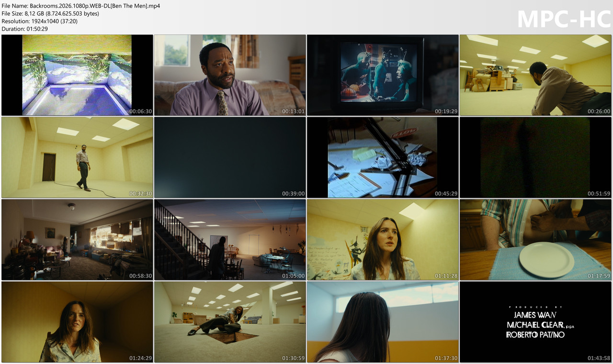This screenshot has width=613, height=364.
Task: Click the File Size line reading 8,12 GB
Action: click(x=50, y=14)
